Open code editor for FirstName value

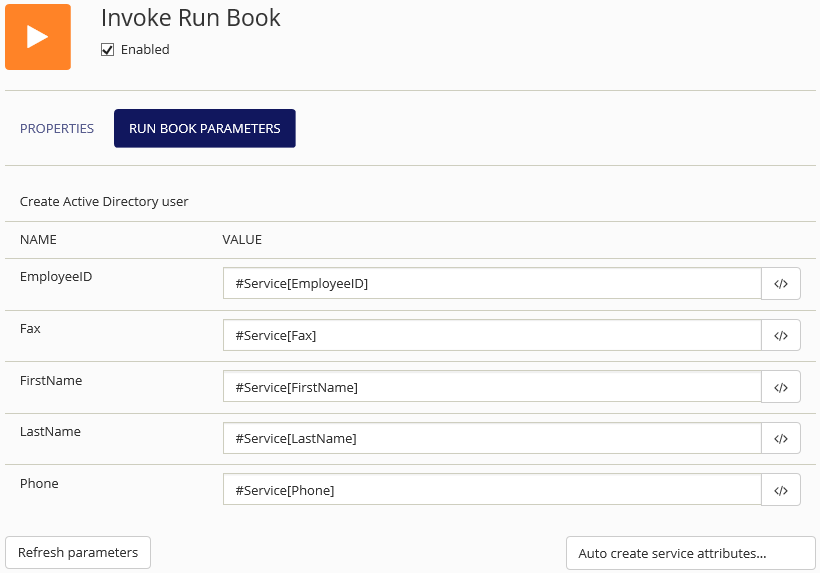(781, 387)
